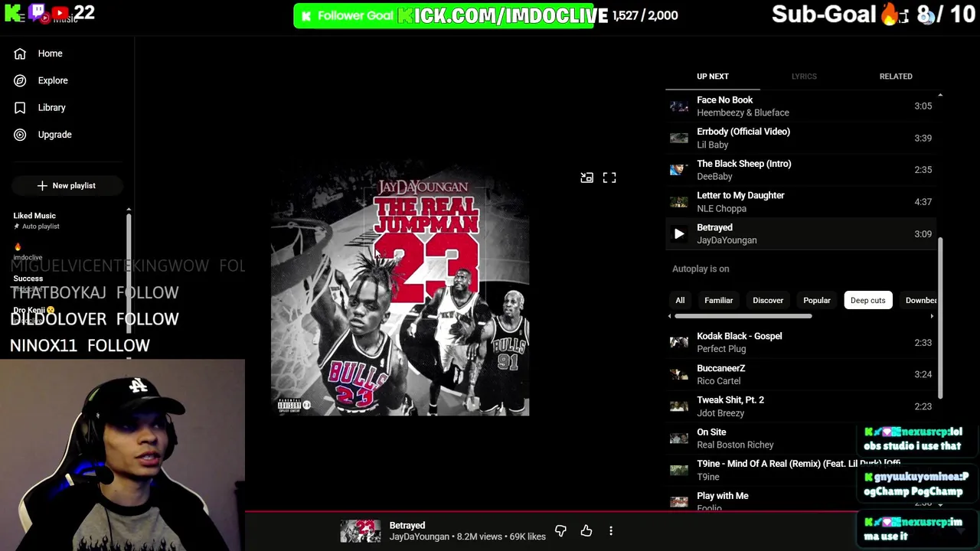This screenshot has width=980, height=551.
Task: Open the Upgrade icon in sidebar
Action: click(x=20, y=135)
